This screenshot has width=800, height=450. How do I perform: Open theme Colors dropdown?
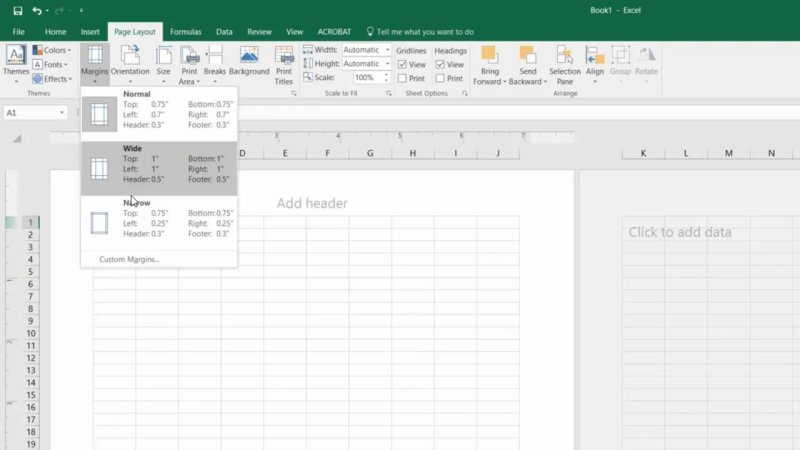click(x=52, y=50)
